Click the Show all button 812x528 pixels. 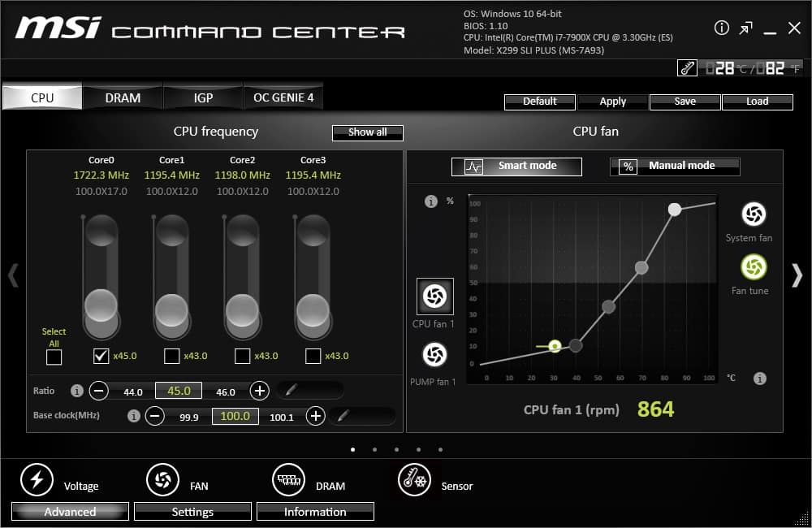pos(368,132)
